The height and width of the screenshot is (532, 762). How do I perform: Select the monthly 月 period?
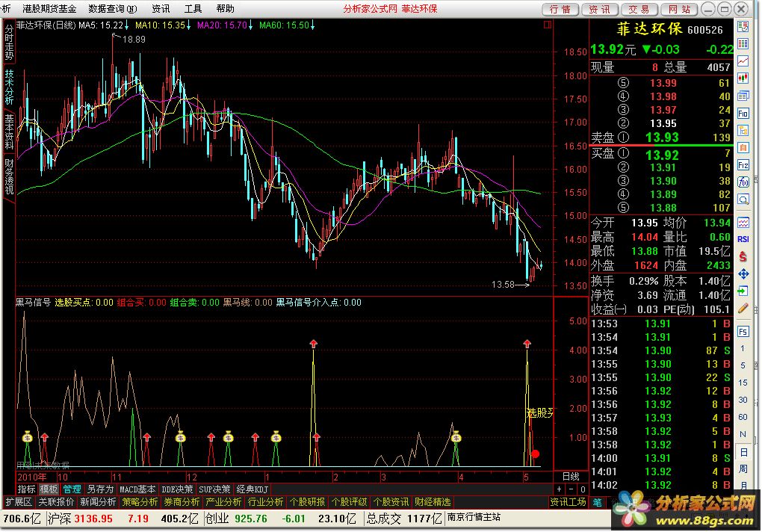(x=743, y=485)
